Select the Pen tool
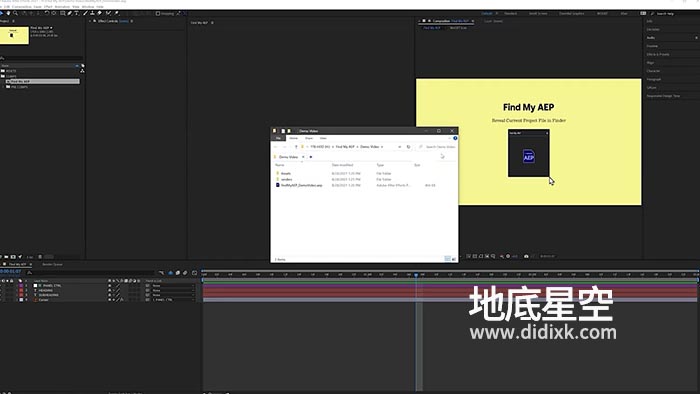Screen dimensions: 700x394 (x=70, y=13)
